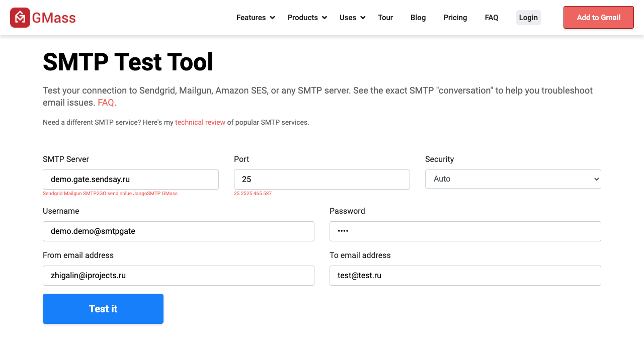Open the Pricing page
The width and height of the screenshot is (644, 347).
point(455,17)
